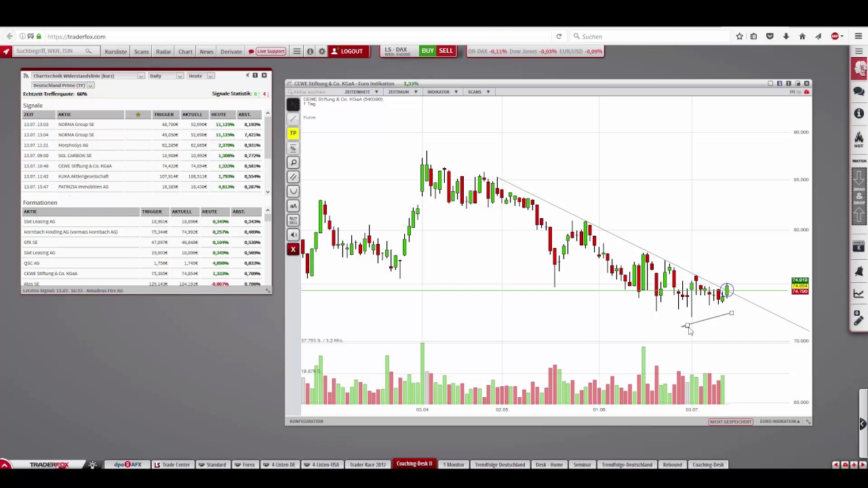Select the aA text annotation tool

[x=293, y=206]
